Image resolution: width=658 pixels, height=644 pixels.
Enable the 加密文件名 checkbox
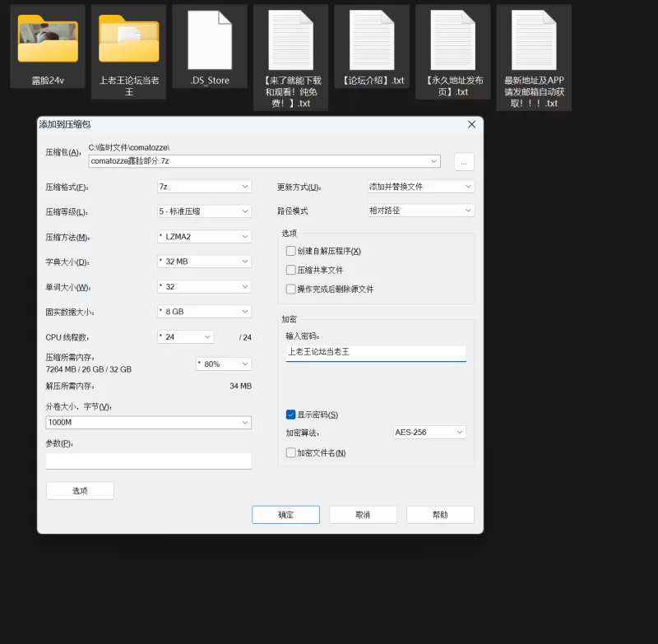pyautogui.click(x=290, y=452)
